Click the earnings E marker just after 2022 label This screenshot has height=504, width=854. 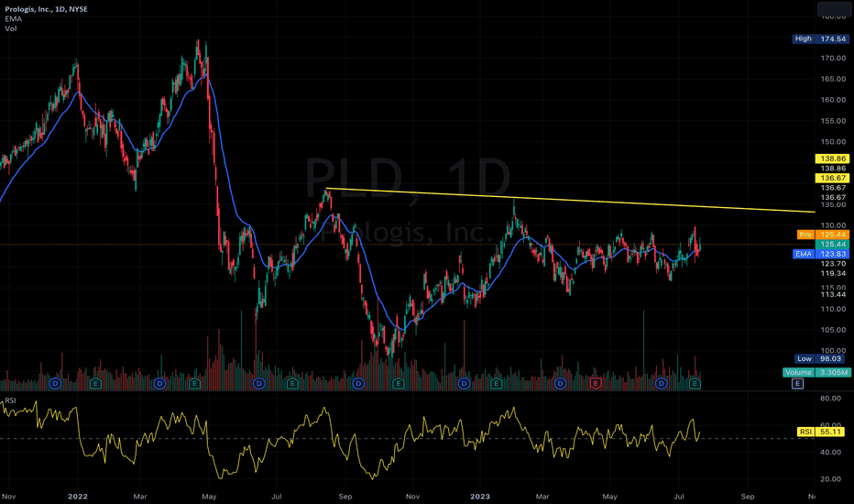point(95,384)
